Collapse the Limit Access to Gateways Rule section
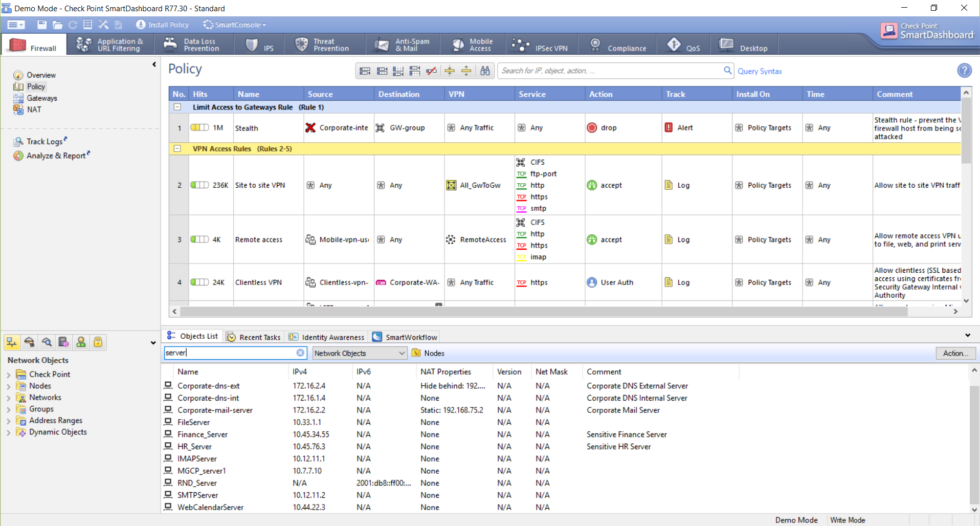 click(x=177, y=107)
